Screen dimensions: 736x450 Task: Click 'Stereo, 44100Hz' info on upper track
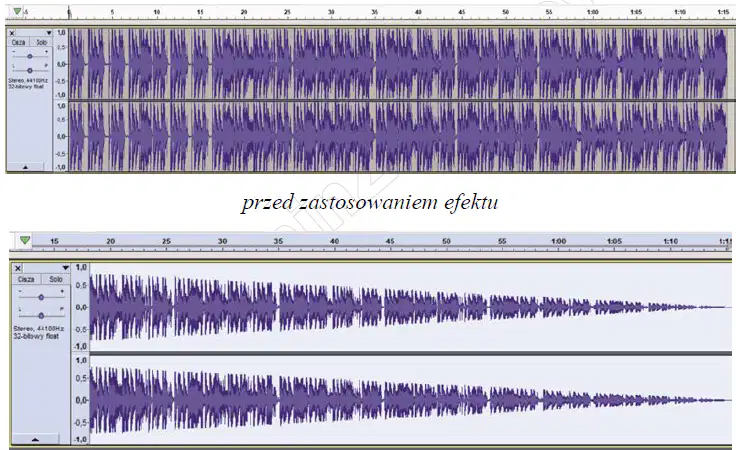(28, 81)
